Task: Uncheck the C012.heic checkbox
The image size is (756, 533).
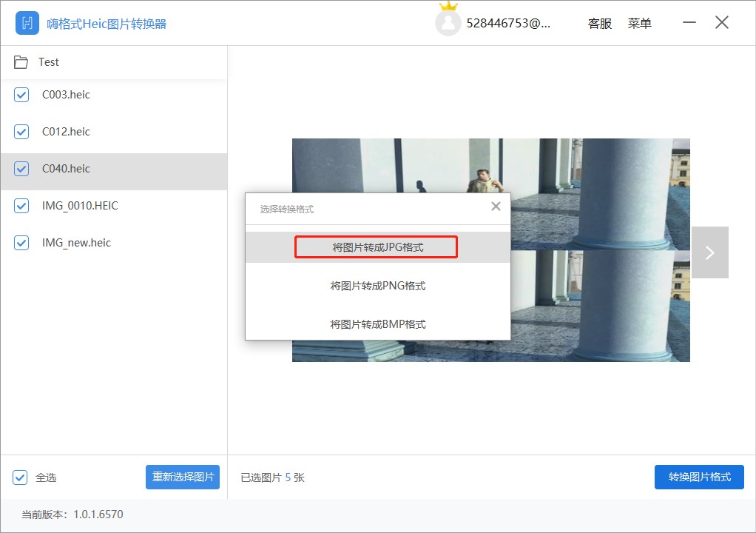Action: pos(21,132)
